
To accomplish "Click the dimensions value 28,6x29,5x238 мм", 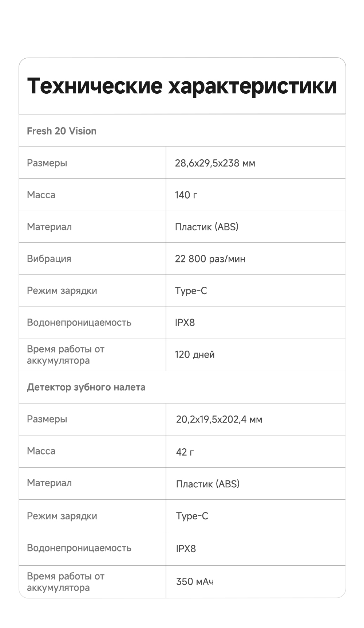I will pyautogui.click(x=215, y=163).
